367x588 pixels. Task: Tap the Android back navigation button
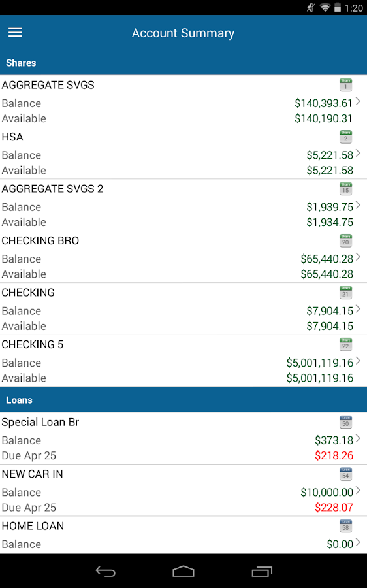pos(105,572)
